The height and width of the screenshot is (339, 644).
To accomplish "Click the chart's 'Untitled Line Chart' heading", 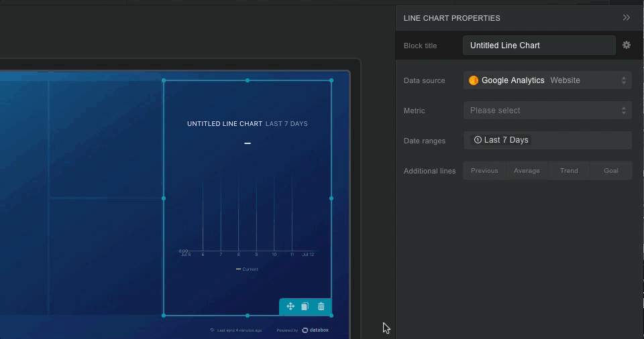I will coord(225,124).
